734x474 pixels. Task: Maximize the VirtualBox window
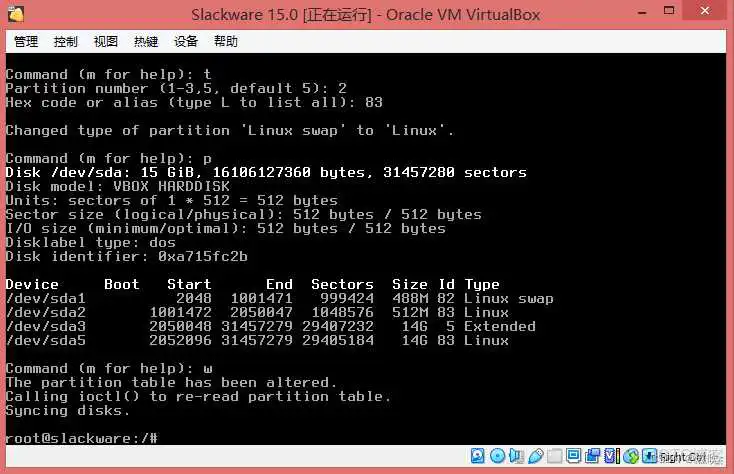click(x=669, y=10)
